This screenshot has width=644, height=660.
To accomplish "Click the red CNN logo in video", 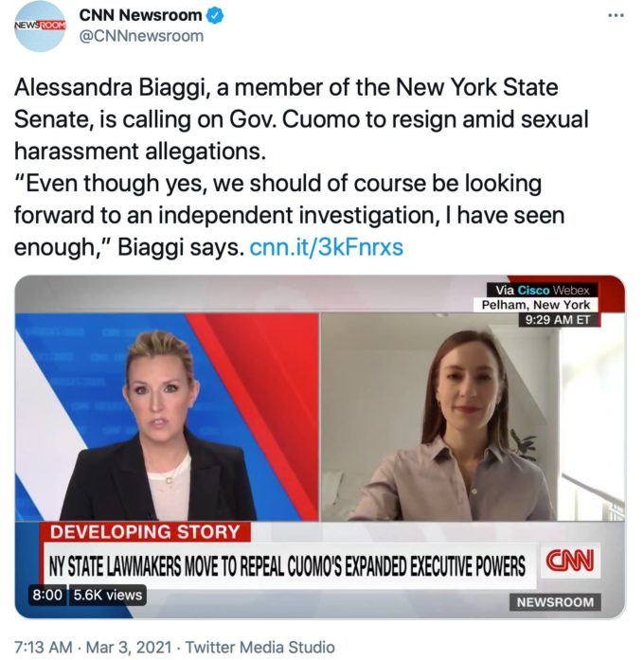I will click(x=570, y=561).
